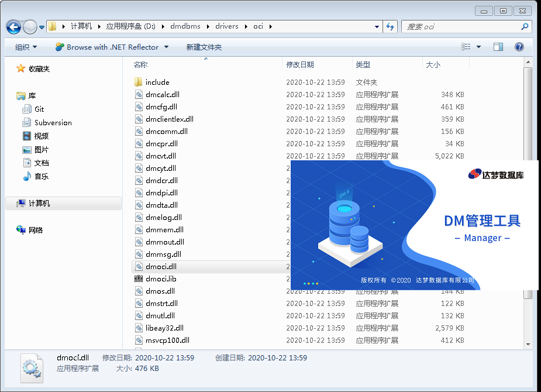Select 计算机 in the address breadcrumb
This screenshot has height=392, width=541.
[x=81, y=26]
